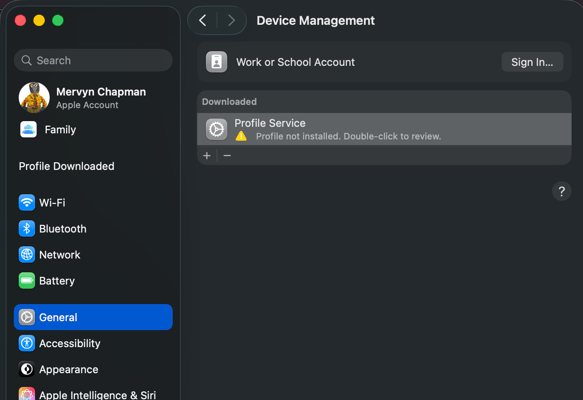Minimize window with the yellow button
The height and width of the screenshot is (400, 583).
coord(39,20)
